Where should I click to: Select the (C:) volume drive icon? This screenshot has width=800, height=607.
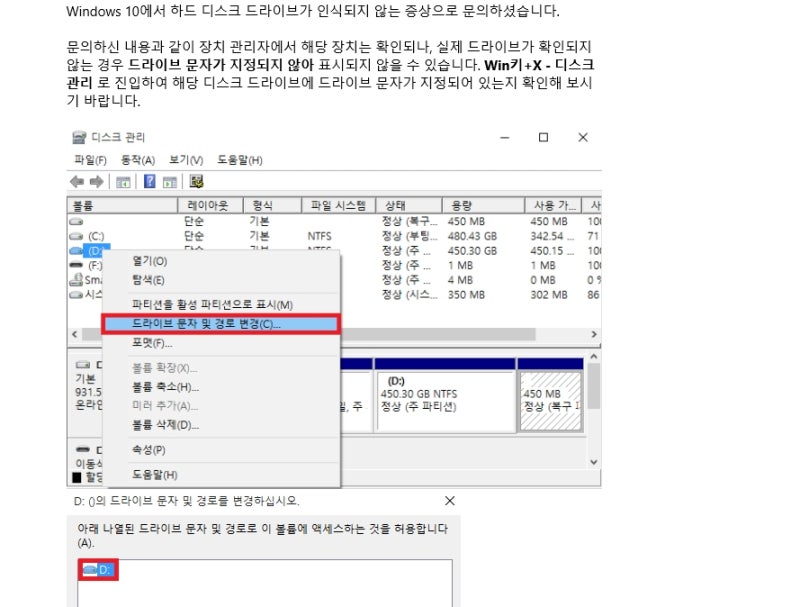[76, 236]
